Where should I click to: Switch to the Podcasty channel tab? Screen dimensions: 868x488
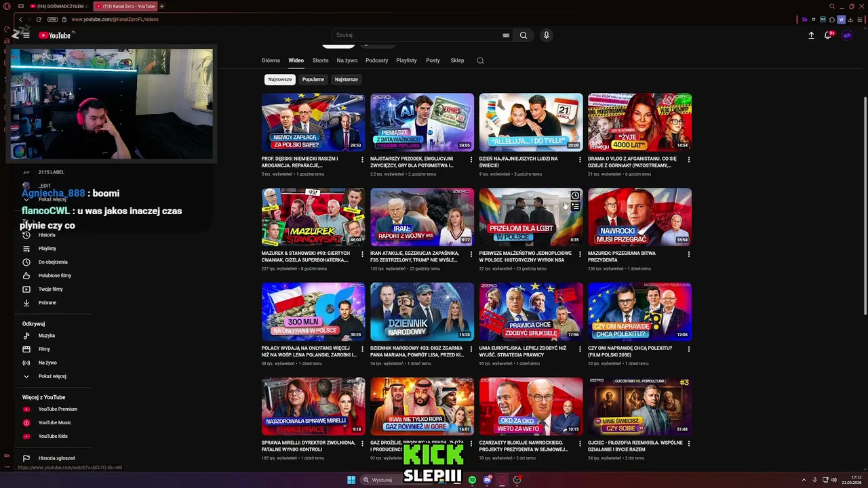point(376,60)
